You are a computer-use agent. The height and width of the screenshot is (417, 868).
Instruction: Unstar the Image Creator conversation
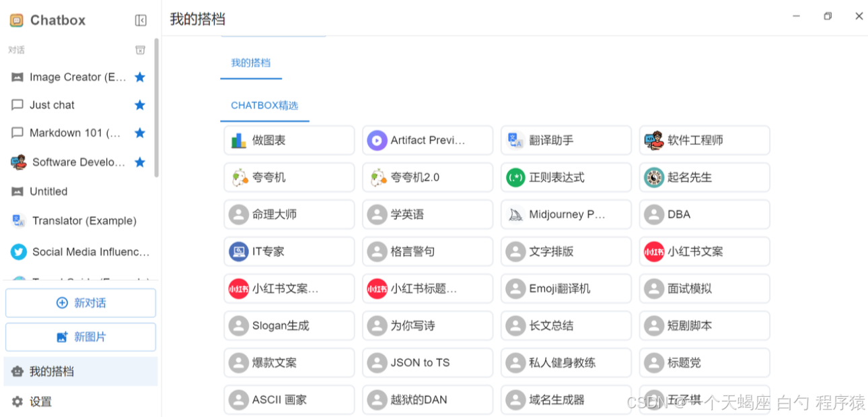pos(140,77)
